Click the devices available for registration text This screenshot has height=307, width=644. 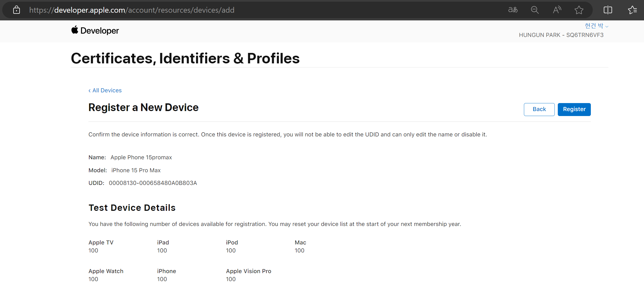[x=275, y=224]
